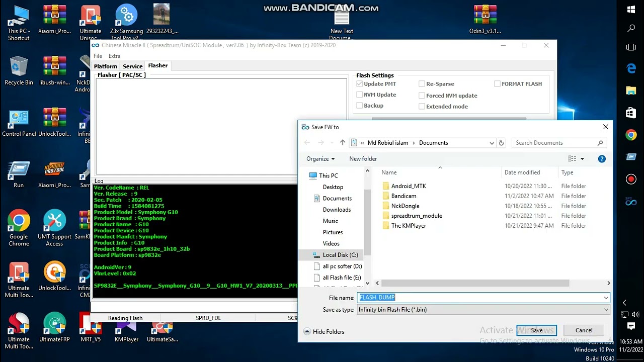Screen dimensions: 644x362
Task: Open Run shortcut on desktop
Action: pos(19,174)
